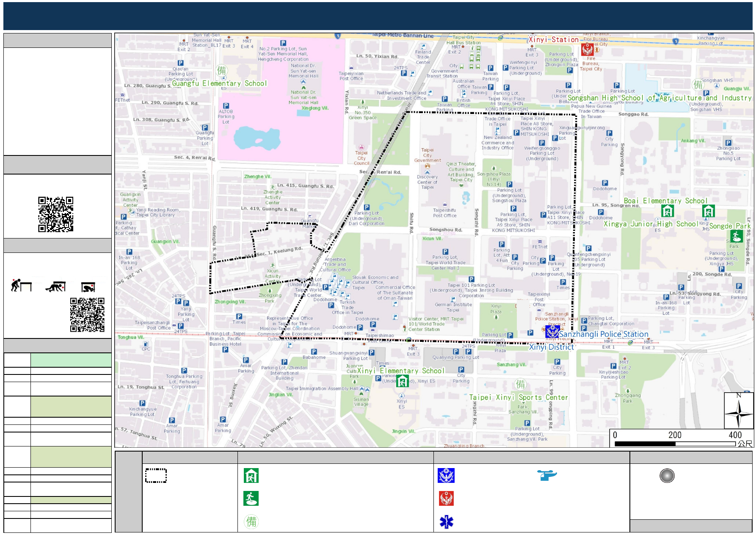
Task: Click the shelter icon at Xingya Junior High School
Action: (x=708, y=211)
